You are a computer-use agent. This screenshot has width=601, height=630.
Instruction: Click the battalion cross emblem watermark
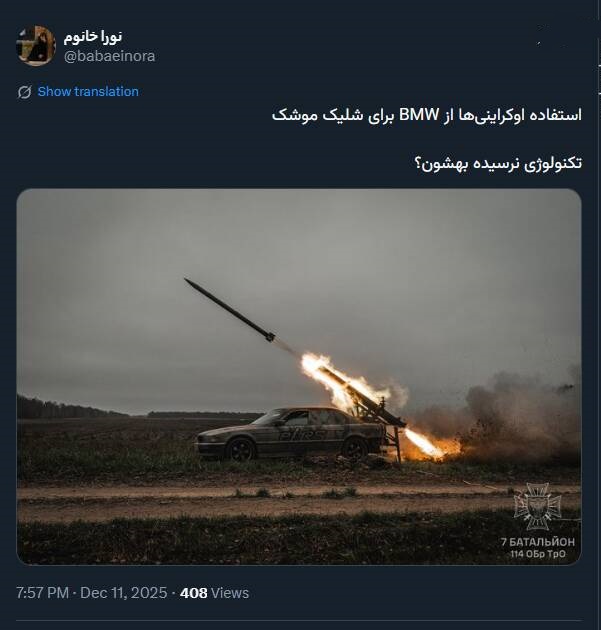[x=538, y=507]
